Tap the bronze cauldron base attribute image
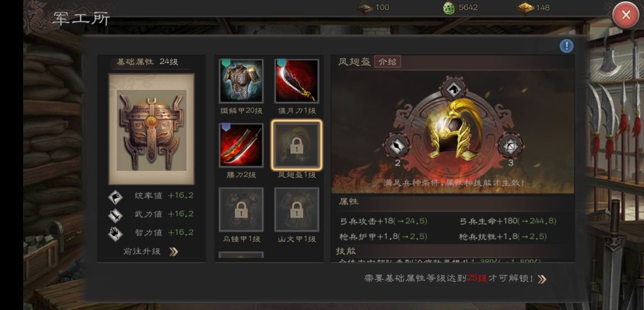Screen dimensions: 644x310 pyautogui.click(x=151, y=129)
